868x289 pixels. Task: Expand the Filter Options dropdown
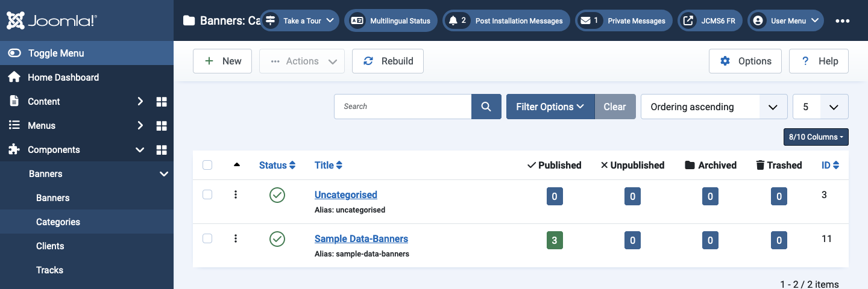coord(550,107)
